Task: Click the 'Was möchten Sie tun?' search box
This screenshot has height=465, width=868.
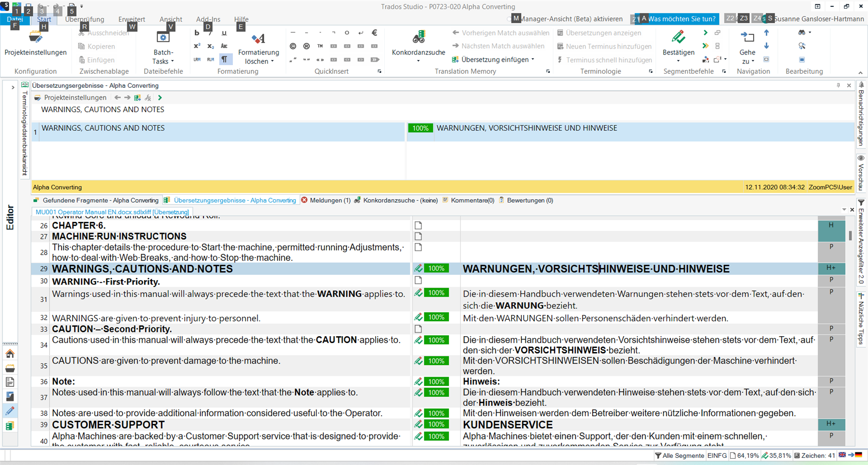Action: tap(677, 19)
